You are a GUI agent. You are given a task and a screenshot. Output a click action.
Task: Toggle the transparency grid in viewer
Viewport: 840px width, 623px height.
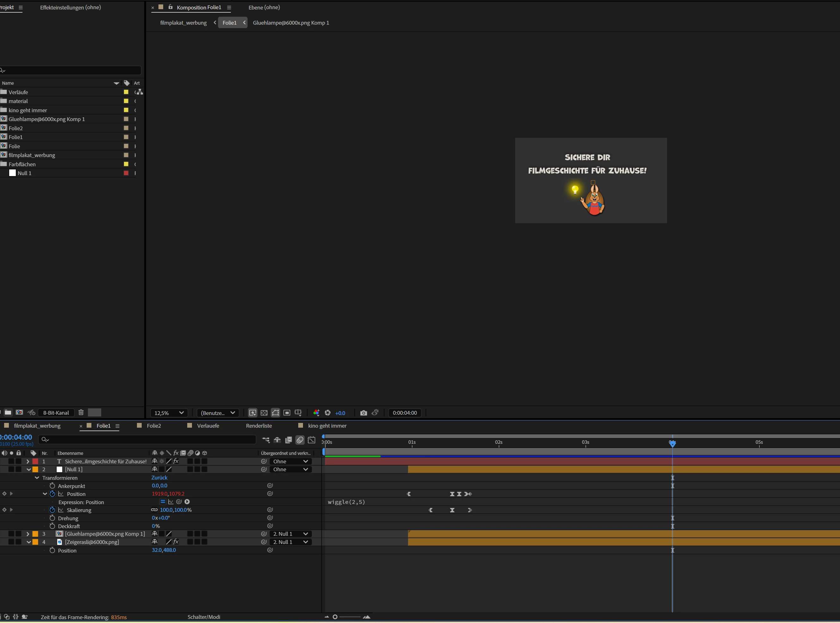tap(264, 413)
